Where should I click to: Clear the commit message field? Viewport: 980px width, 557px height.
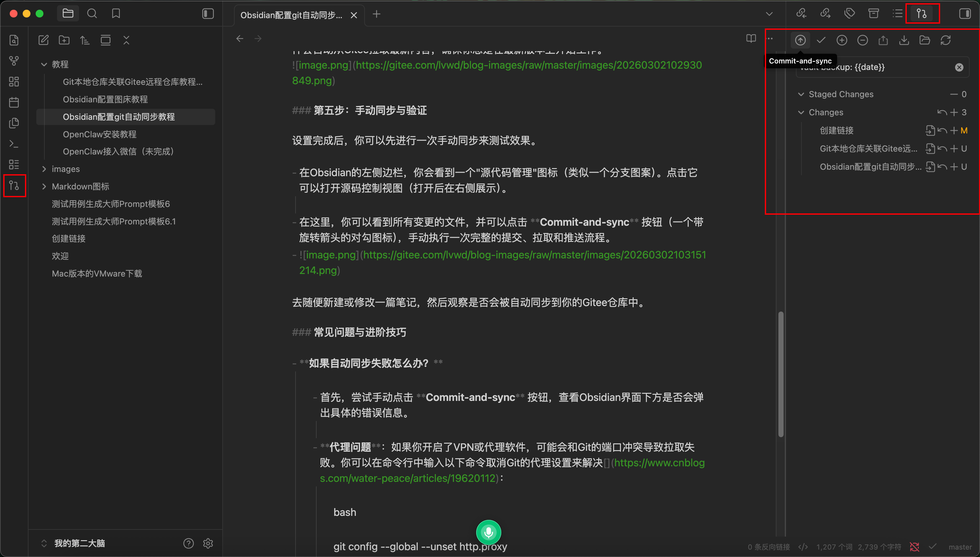point(959,67)
